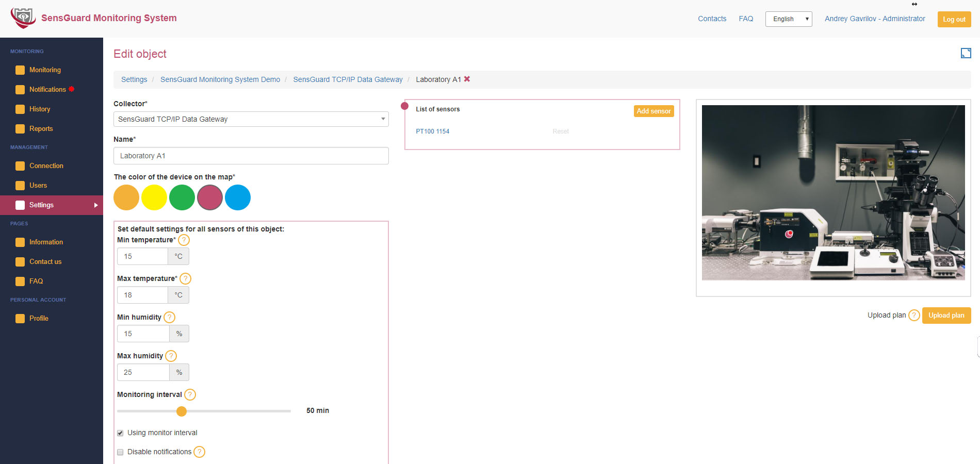Open Notifications in the sidebar

47,90
